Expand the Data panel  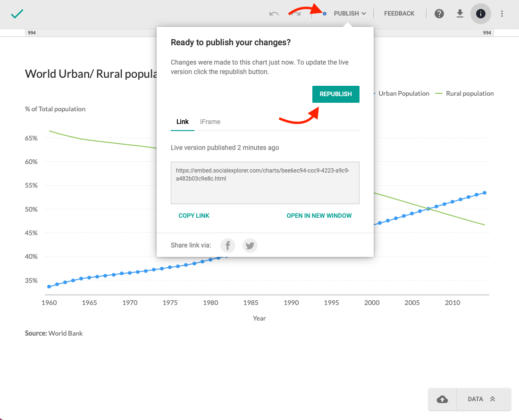click(x=481, y=399)
